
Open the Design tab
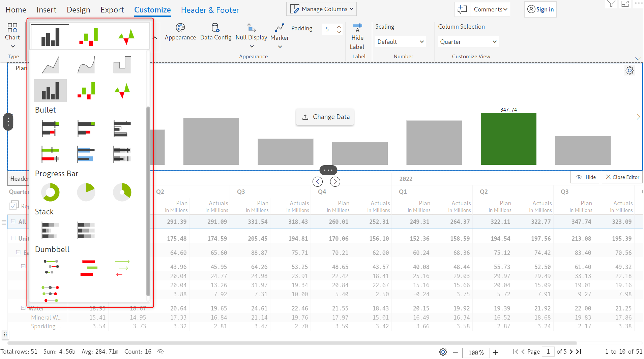(x=78, y=10)
